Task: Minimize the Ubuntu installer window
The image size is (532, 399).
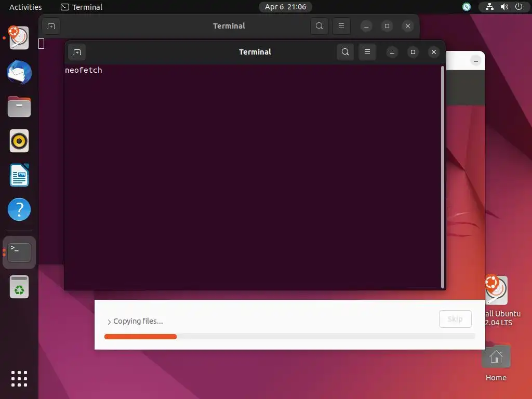Action: (x=476, y=61)
